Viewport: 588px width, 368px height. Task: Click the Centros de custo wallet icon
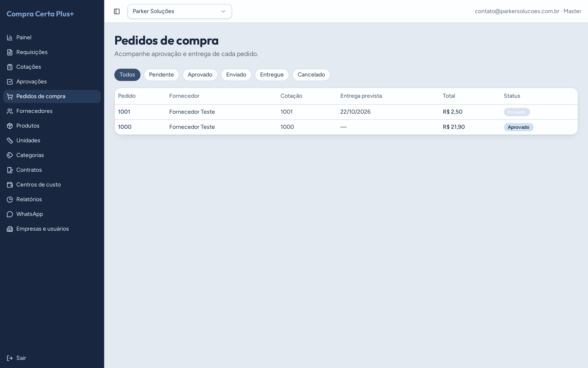10,185
